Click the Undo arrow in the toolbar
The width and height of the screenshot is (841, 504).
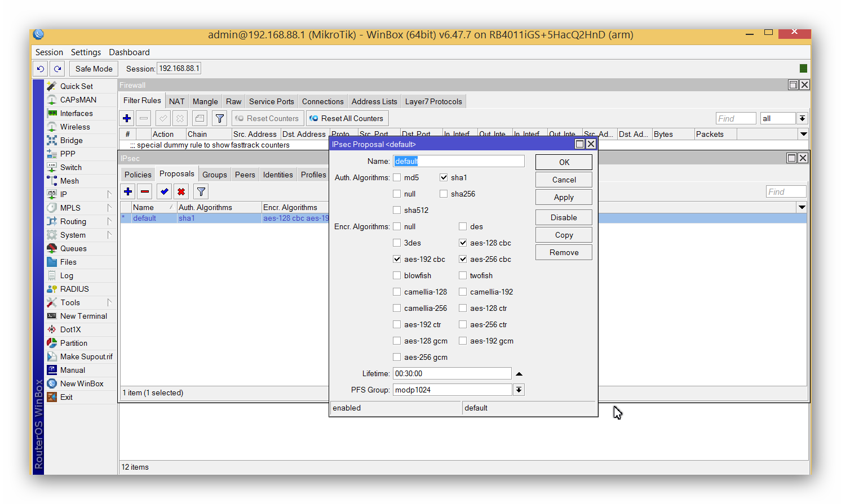[40, 69]
